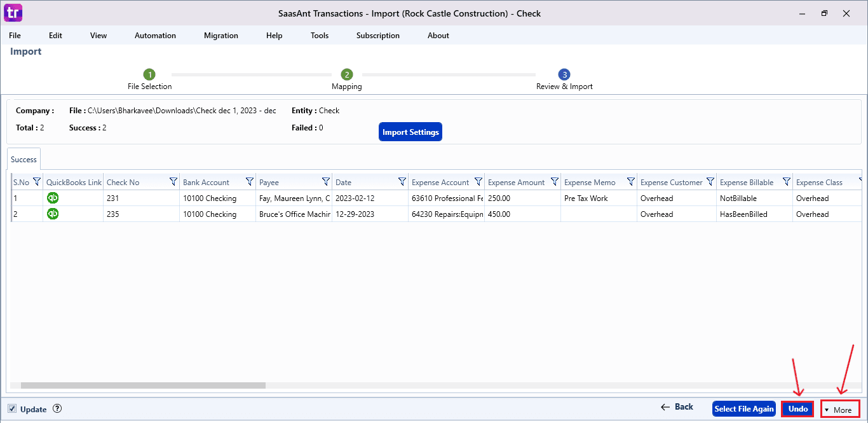Undo the imported transactions
The height and width of the screenshot is (423, 868).
(797, 409)
